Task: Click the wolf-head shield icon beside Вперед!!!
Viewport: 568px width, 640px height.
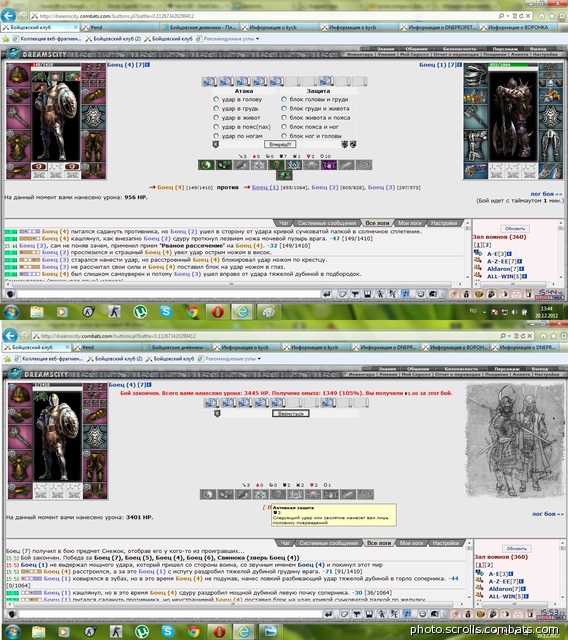Action: point(345,144)
